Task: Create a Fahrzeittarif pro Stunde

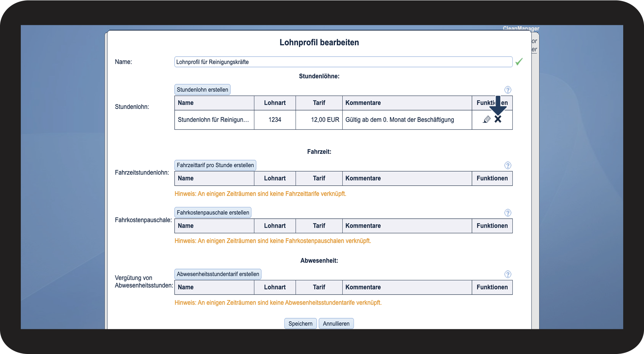Action: click(x=215, y=165)
